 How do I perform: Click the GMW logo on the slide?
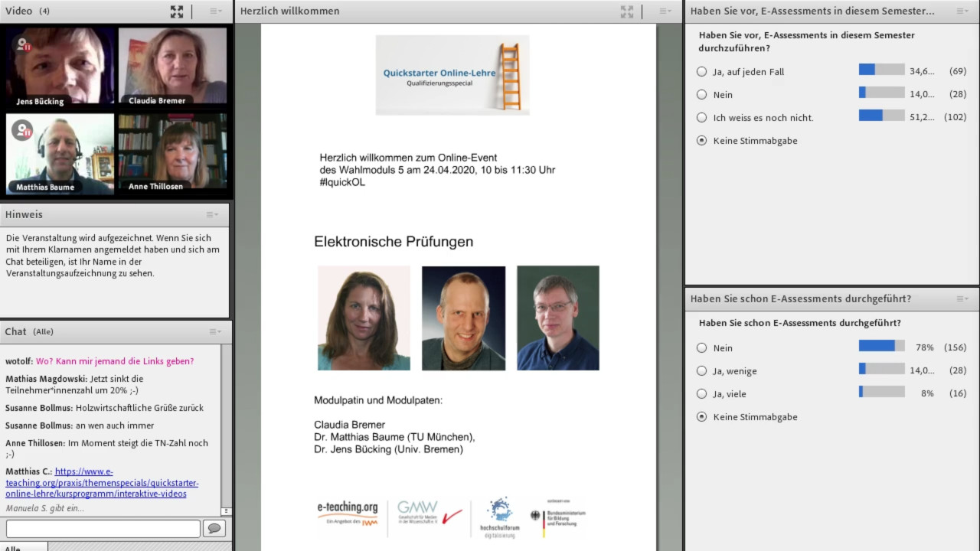(x=430, y=514)
